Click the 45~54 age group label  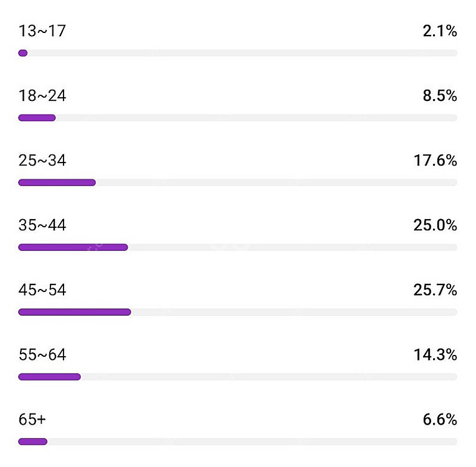pos(42,290)
